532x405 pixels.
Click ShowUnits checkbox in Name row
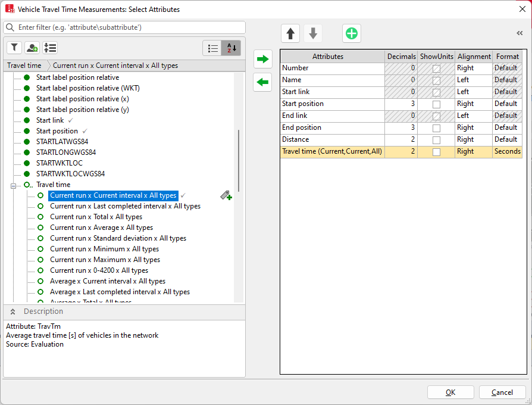click(436, 80)
